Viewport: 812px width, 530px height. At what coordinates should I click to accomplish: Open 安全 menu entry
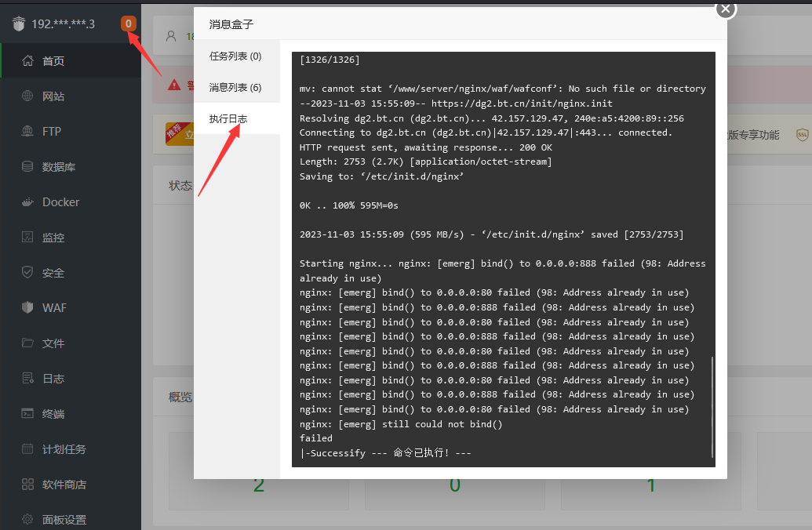(x=71, y=272)
